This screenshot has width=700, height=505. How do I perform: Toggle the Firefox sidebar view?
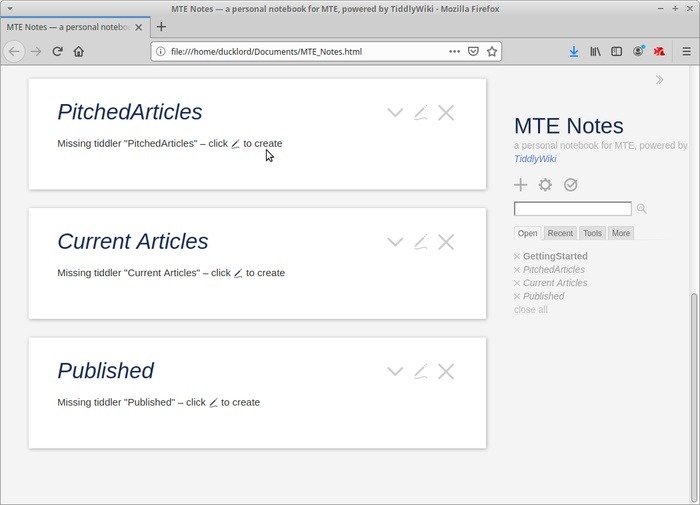(617, 52)
